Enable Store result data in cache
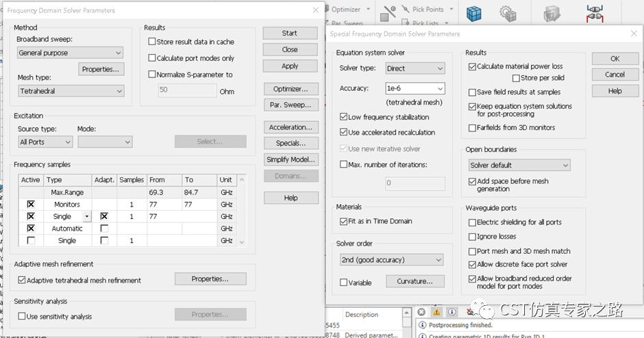 (152, 42)
